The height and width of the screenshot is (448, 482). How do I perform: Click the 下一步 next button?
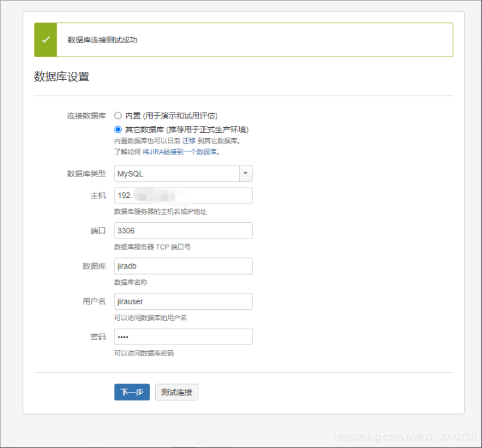[x=132, y=392]
